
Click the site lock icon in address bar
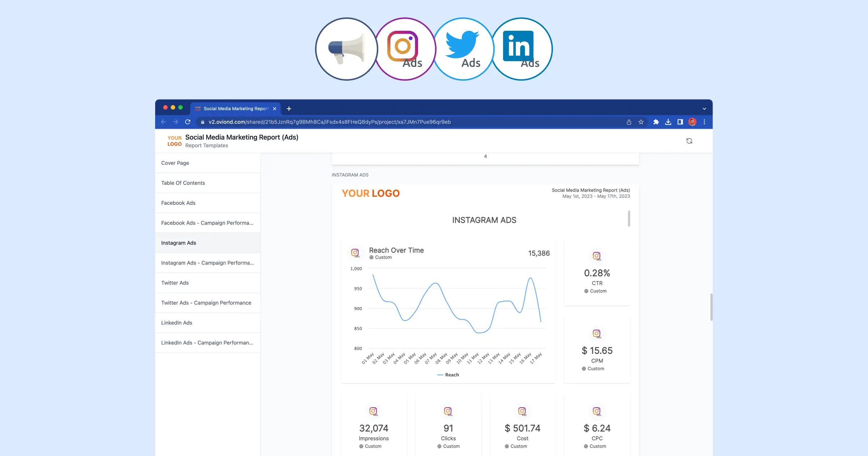[x=203, y=122]
